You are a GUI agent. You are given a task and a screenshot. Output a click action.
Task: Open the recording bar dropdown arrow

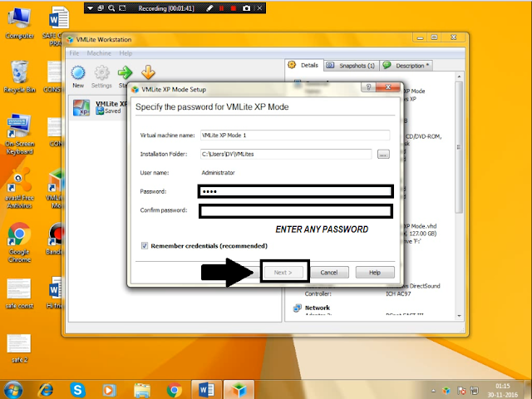tap(90, 8)
